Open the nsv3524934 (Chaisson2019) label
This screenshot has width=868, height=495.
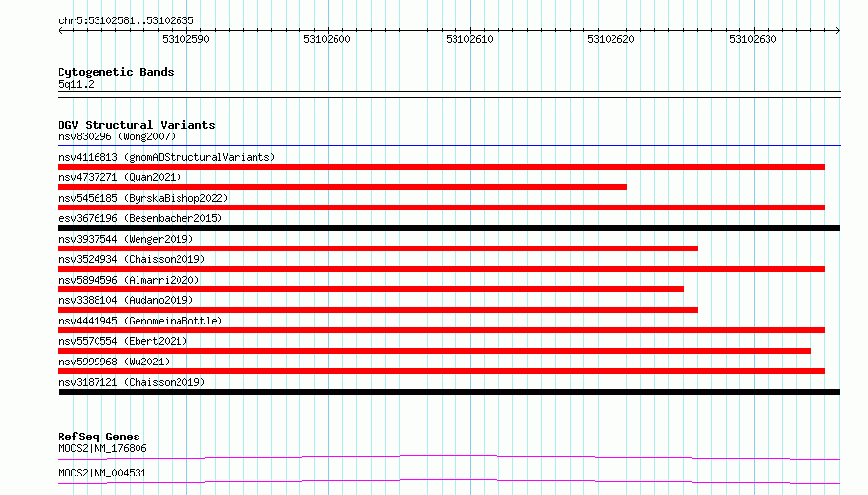(132, 259)
